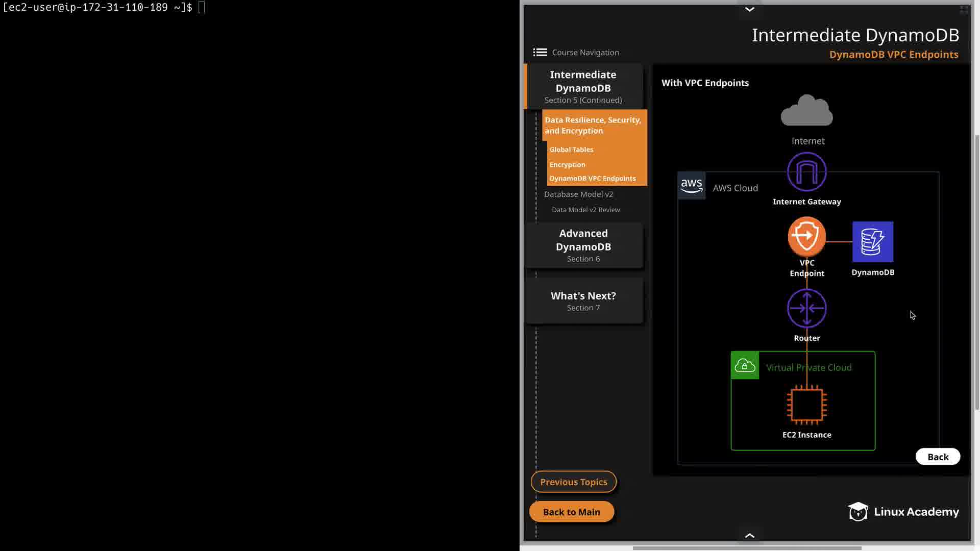This screenshot has width=980, height=551.
Task: Expand panel with bottom chevron arrow
Action: [749, 535]
